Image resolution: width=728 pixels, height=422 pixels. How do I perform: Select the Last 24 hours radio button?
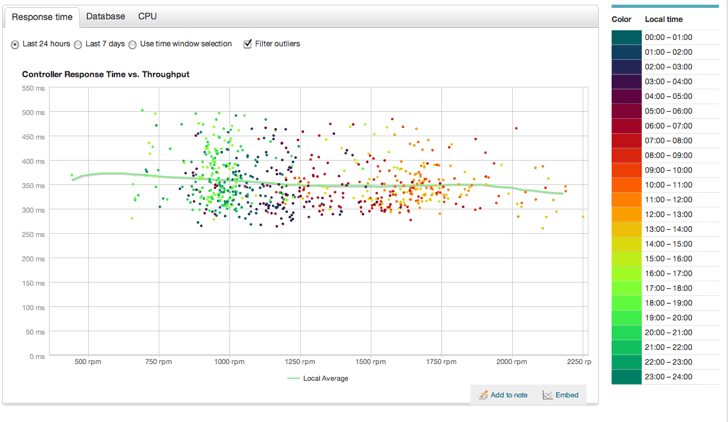pos(15,44)
